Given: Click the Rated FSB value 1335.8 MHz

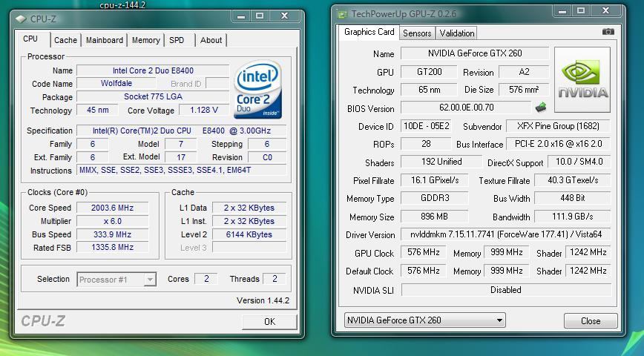Looking at the screenshot, I should (x=112, y=247).
